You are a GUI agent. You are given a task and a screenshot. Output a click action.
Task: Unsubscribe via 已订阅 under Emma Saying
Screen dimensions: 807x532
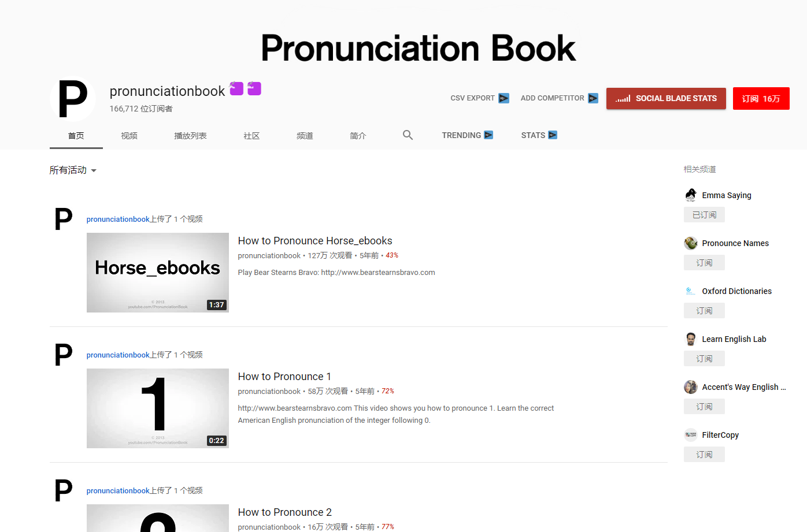[704, 215]
